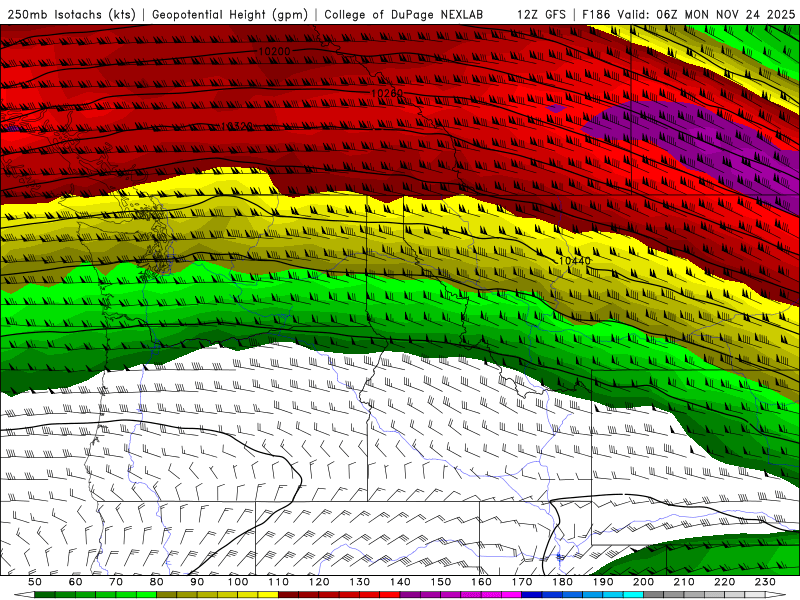Viewport: 800px width, 600px height.
Task: Click the 50 value on the color scale
Action: pos(35,582)
